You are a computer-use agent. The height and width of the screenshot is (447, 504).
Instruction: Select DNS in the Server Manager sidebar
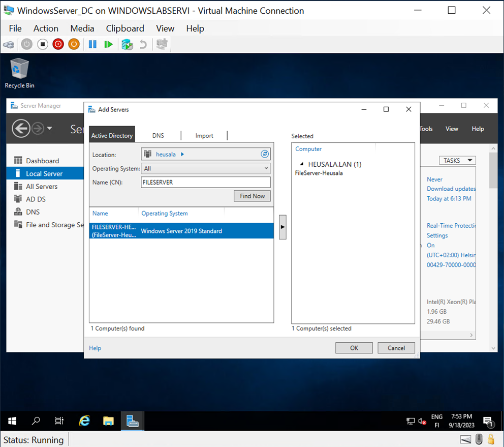tap(33, 212)
